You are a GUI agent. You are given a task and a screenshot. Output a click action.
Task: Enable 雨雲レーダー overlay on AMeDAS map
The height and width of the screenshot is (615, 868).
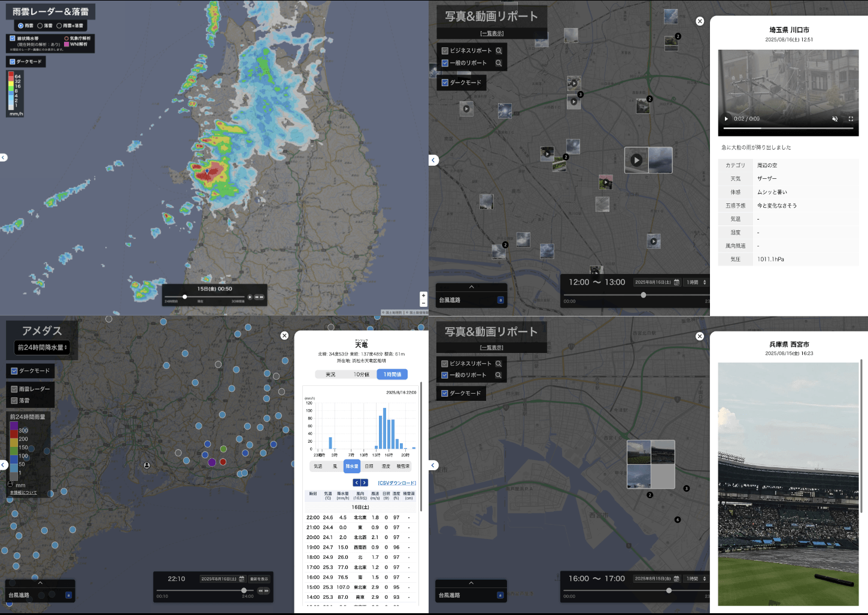[14, 389]
